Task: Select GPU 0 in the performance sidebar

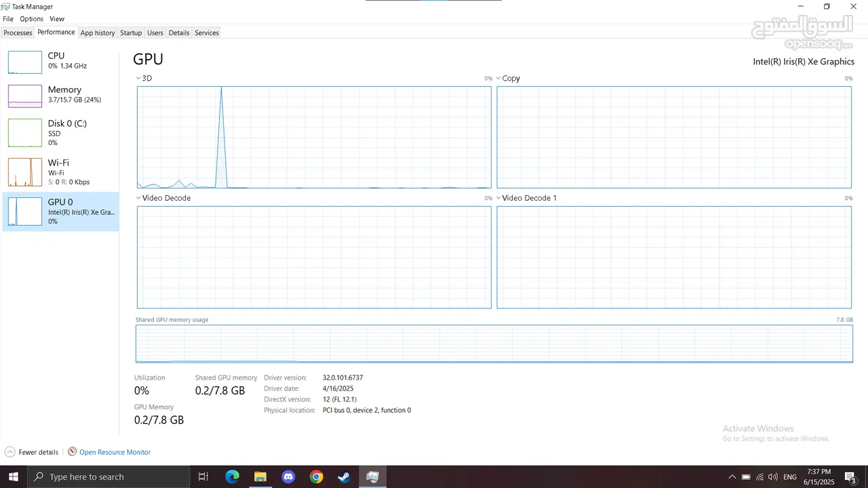Action: click(x=60, y=211)
